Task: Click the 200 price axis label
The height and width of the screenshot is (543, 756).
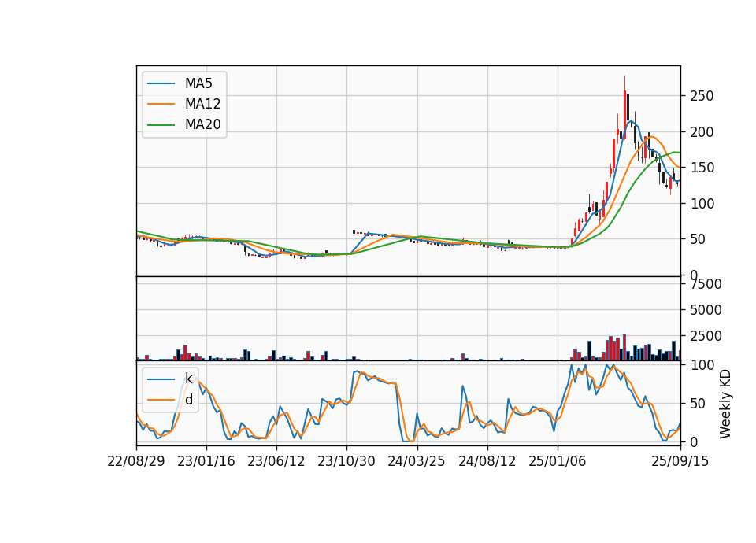Action: click(702, 131)
